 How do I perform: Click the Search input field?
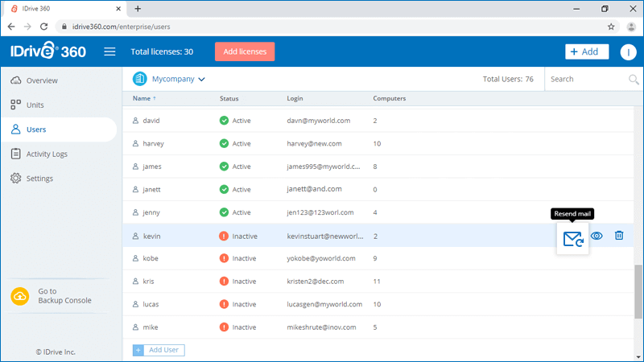588,79
